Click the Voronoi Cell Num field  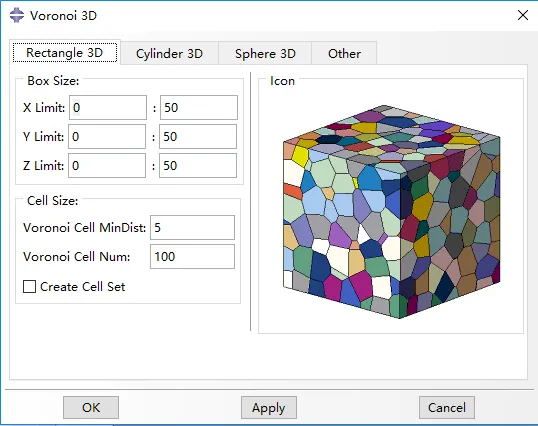(x=192, y=257)
